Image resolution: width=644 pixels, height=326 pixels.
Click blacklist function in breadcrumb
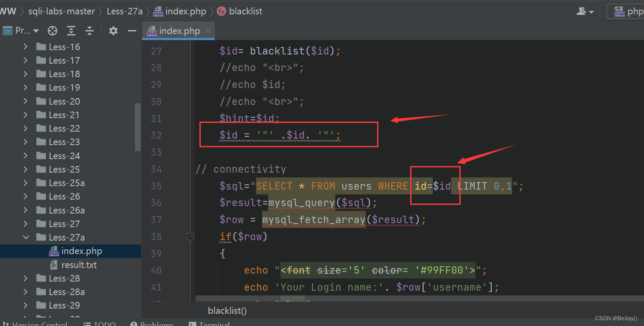240,11
